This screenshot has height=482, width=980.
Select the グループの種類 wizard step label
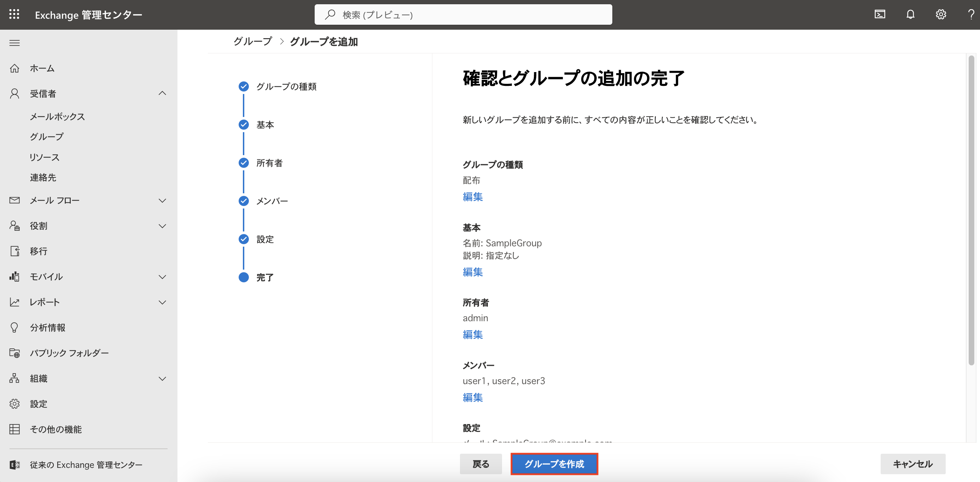point(286,87)
